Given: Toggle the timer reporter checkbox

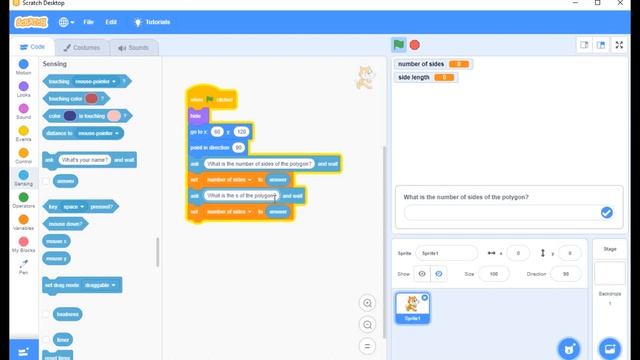Looking at the screenshot, I should [46, 340].
